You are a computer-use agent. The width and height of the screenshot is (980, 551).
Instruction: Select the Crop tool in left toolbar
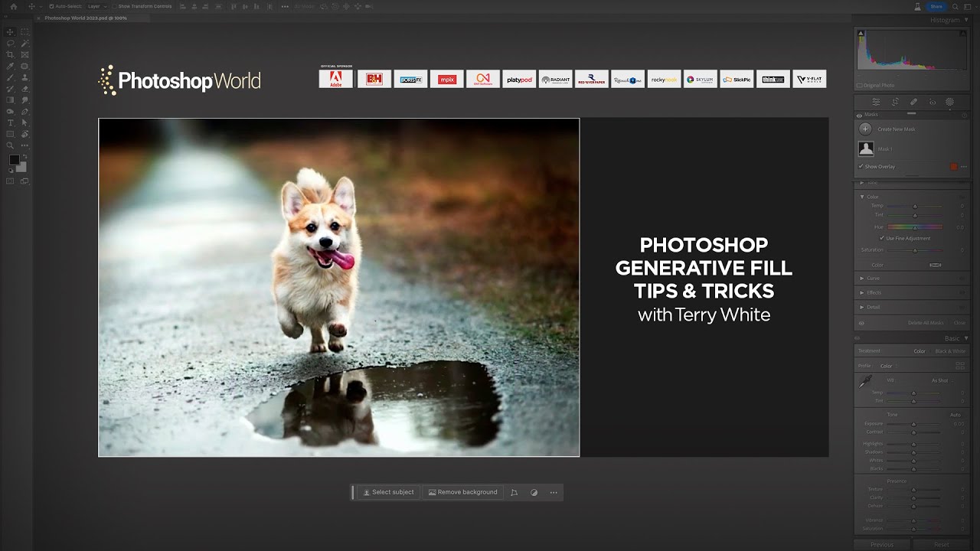coord(10,55)
